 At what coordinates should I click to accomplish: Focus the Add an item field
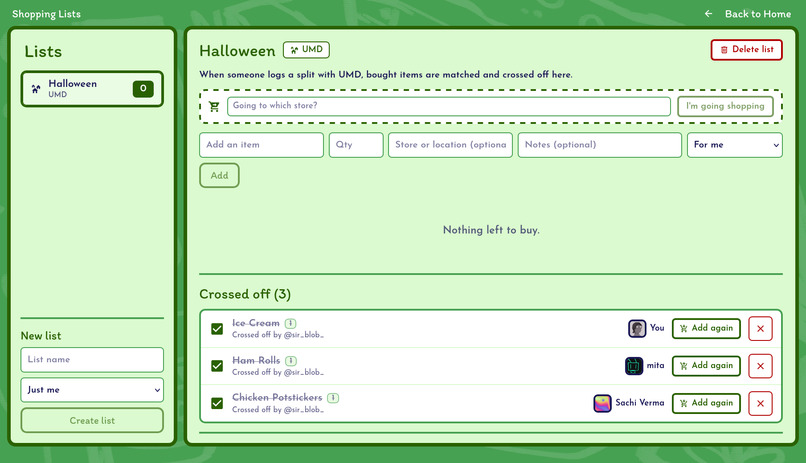point(261,145)
